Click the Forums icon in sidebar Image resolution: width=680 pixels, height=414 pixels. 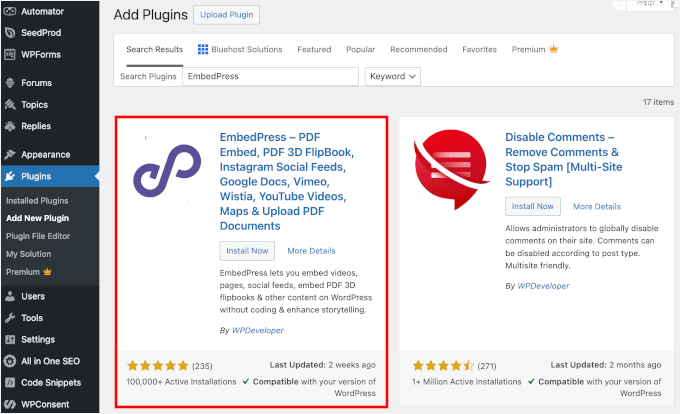[10, 84]
